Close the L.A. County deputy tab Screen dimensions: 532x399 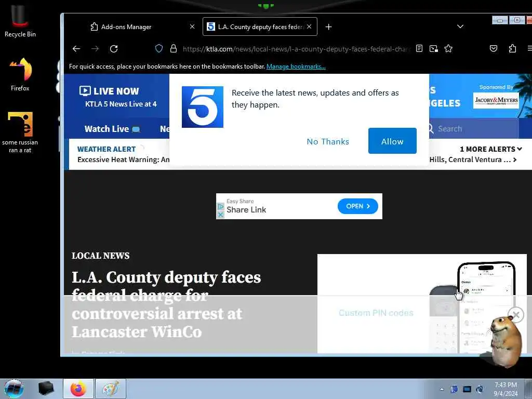[309, 26]
